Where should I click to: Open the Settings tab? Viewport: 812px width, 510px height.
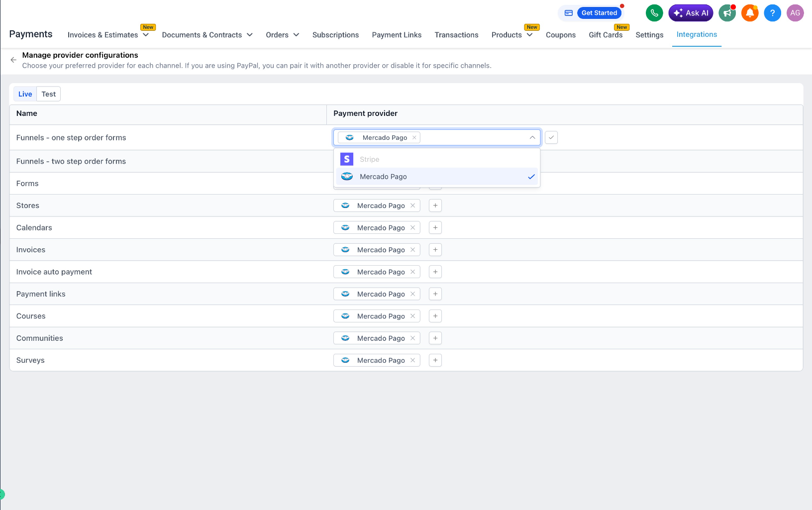tap(649, 35)
